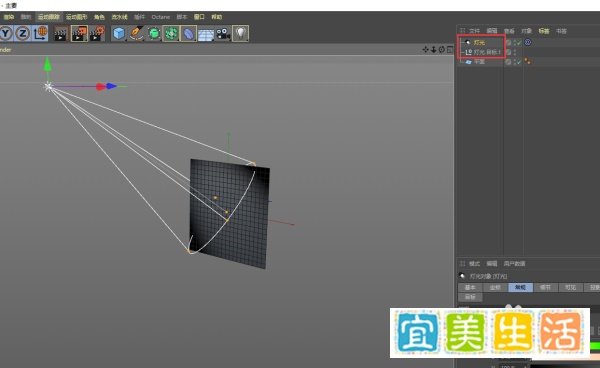Toggle the Z axis lock

click(x=23, y=34)
